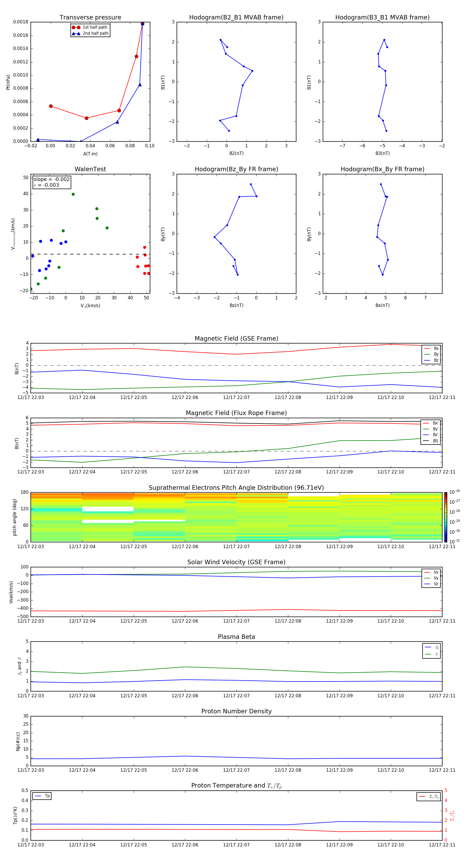Click the "Transverse pressure" plot title

pos(90,18)
